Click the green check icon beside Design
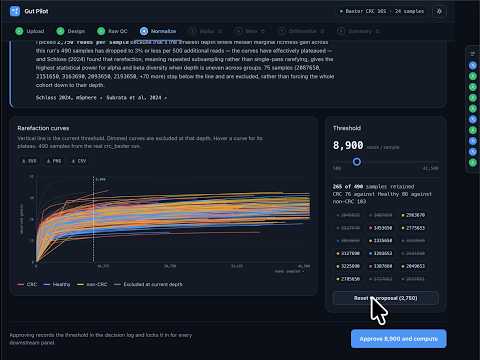This screenshot has height=360, width=480. coord(60,31)
